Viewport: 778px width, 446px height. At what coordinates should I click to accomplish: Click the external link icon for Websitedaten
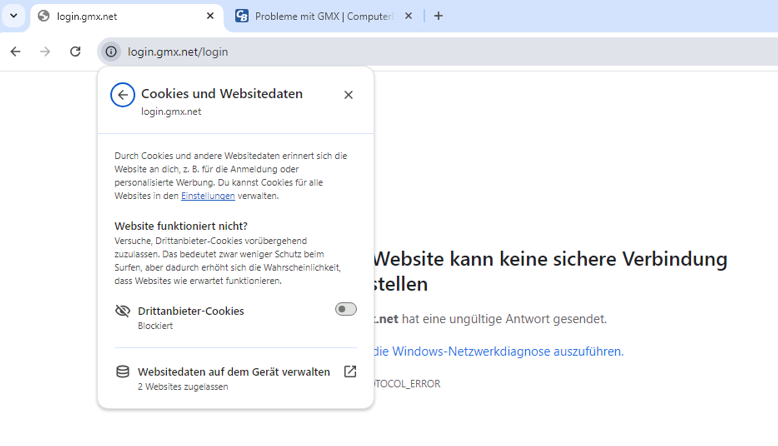tap(350, 372)
